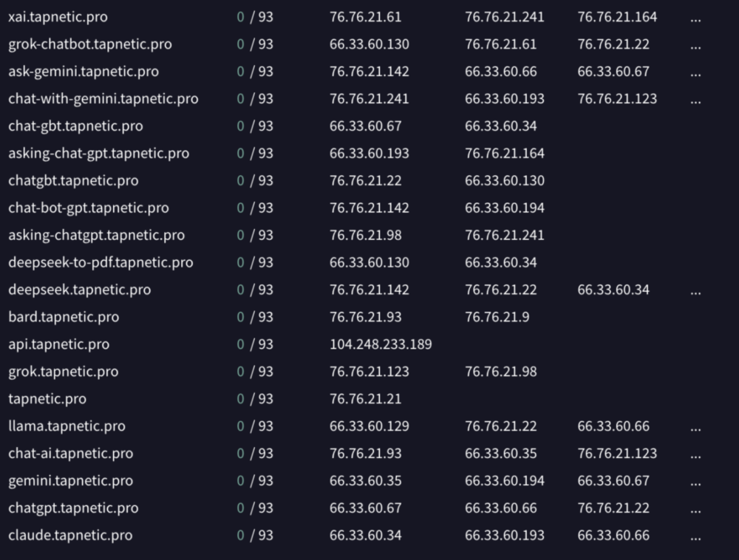The image size is (739, 560).
Task: Show more IPs for grok-chatbot.tapnetic.pro
Action: [x=695, y=45]
